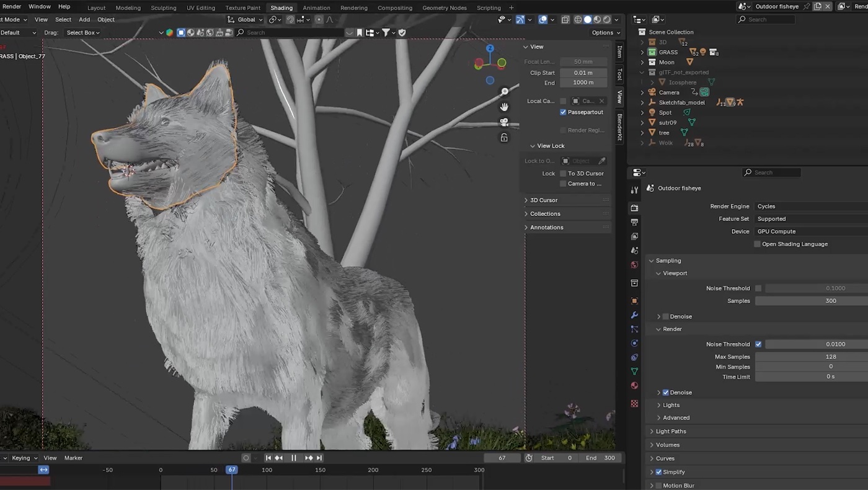868x490 pixels.
Task: Open the BlenderKit sidebar tab
Action: [x=619, y=127]
